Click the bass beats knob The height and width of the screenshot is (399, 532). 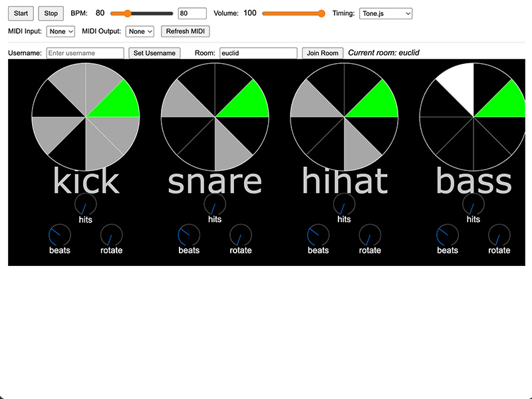pos(448,235)
